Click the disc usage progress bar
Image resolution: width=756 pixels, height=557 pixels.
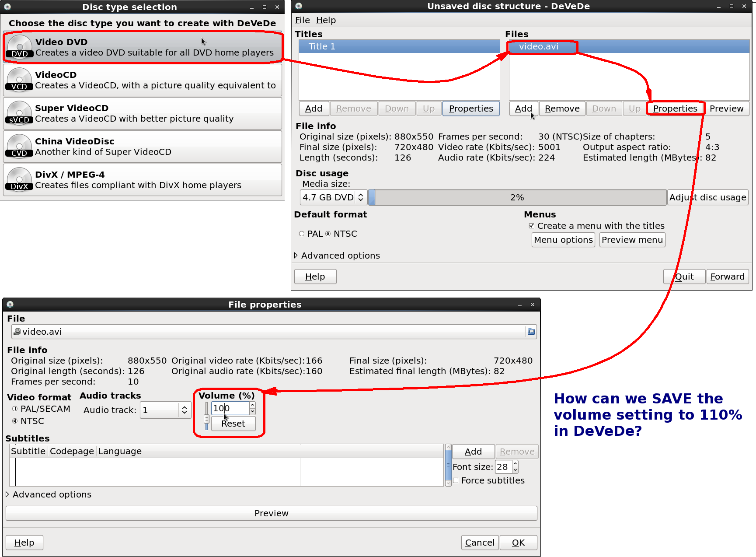click(x=517, y=197)
